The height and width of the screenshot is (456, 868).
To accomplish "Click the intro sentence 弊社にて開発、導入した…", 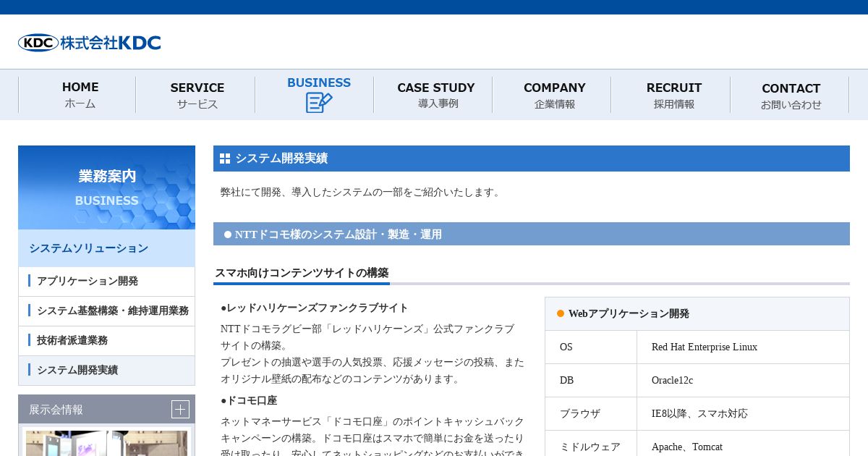I will click(362, 193).
